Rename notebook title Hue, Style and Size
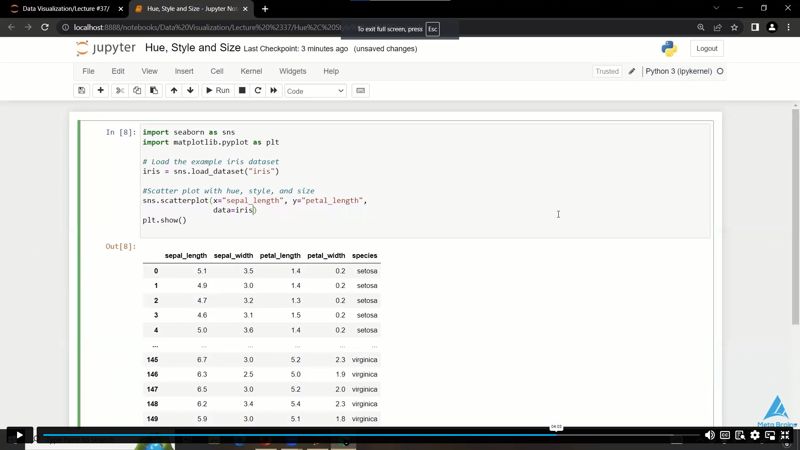Image resolution: width=800 pixels, height=450 pixels. pyautogui.click(x=193, y=48)
